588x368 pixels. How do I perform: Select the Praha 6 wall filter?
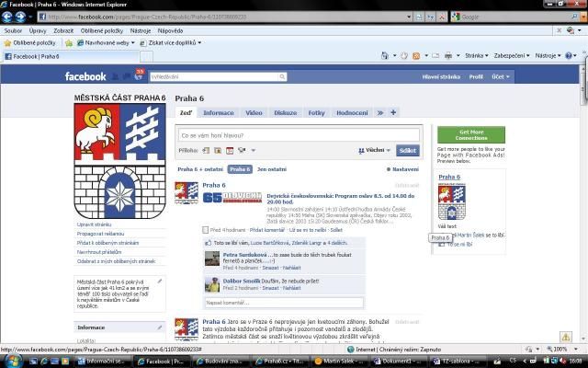coord(240,169)
